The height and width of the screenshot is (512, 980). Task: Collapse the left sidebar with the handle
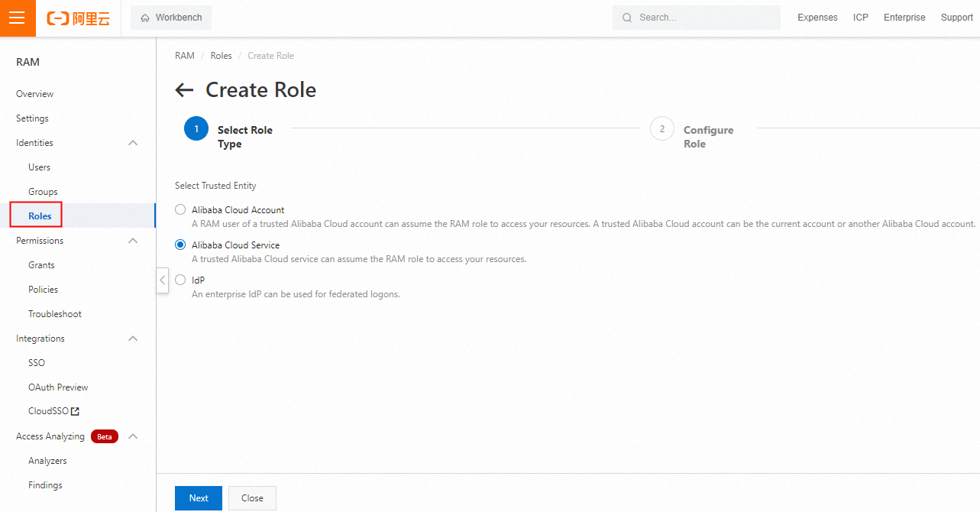point(162,280)
